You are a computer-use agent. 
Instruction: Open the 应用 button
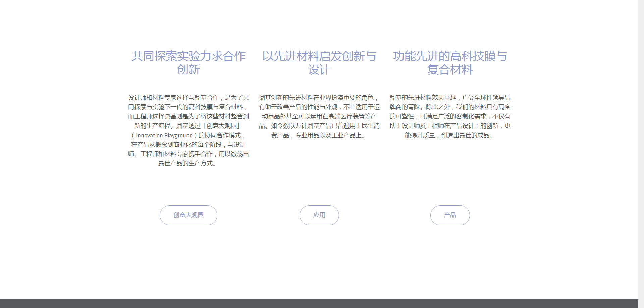point(319,215)
